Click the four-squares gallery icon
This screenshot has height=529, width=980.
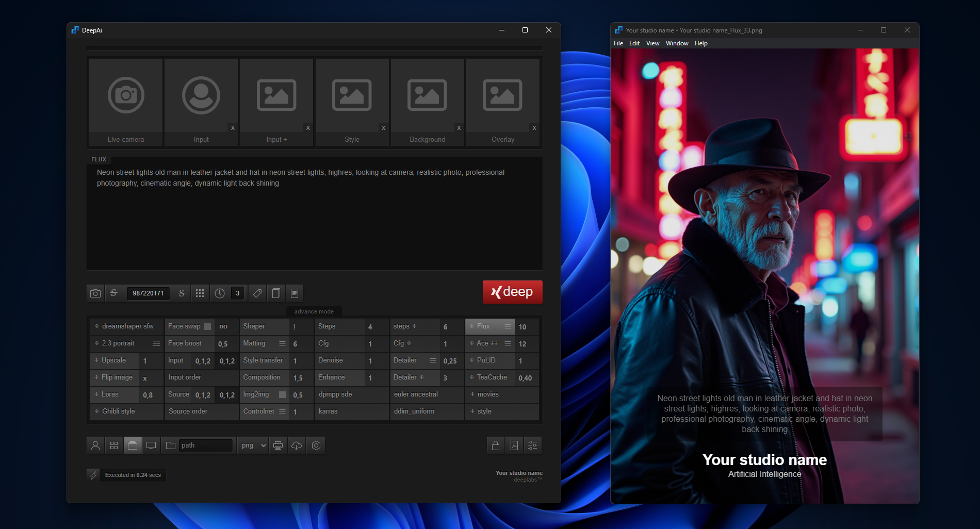(x=114, y=445)
